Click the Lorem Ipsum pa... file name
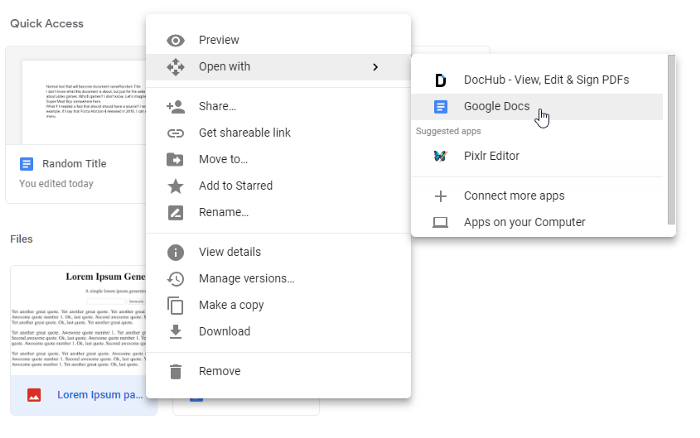 pyautogui.click(x=100, y=395)
